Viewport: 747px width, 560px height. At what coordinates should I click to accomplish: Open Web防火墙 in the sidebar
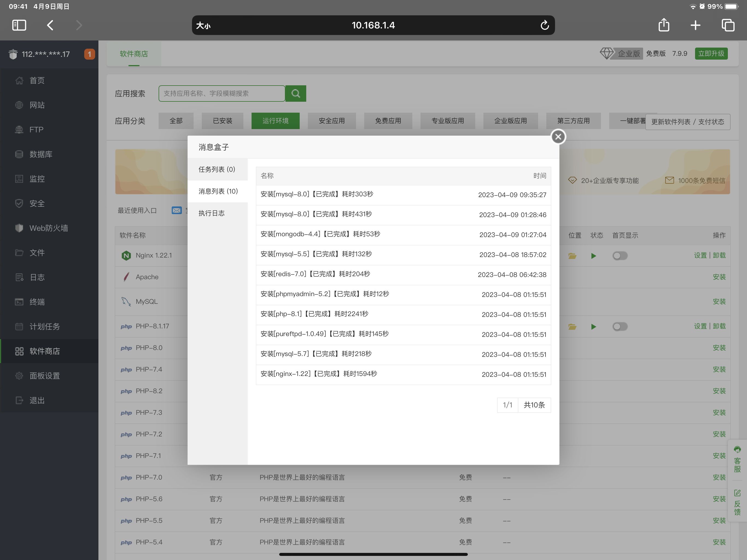point(49,228)
